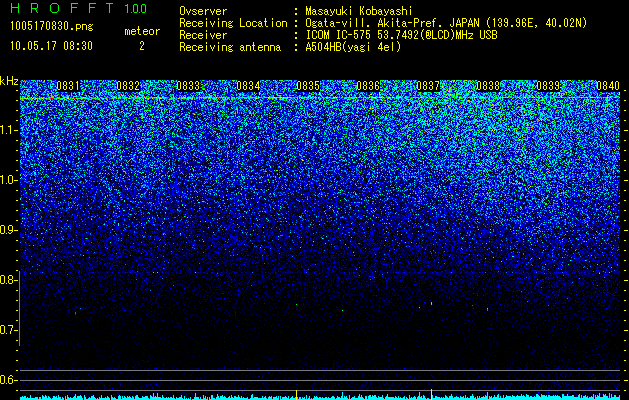This screenshot has width=629, height=400.
Task: Click the yellow meteor marker below 0837
Action: coord(431,394)
